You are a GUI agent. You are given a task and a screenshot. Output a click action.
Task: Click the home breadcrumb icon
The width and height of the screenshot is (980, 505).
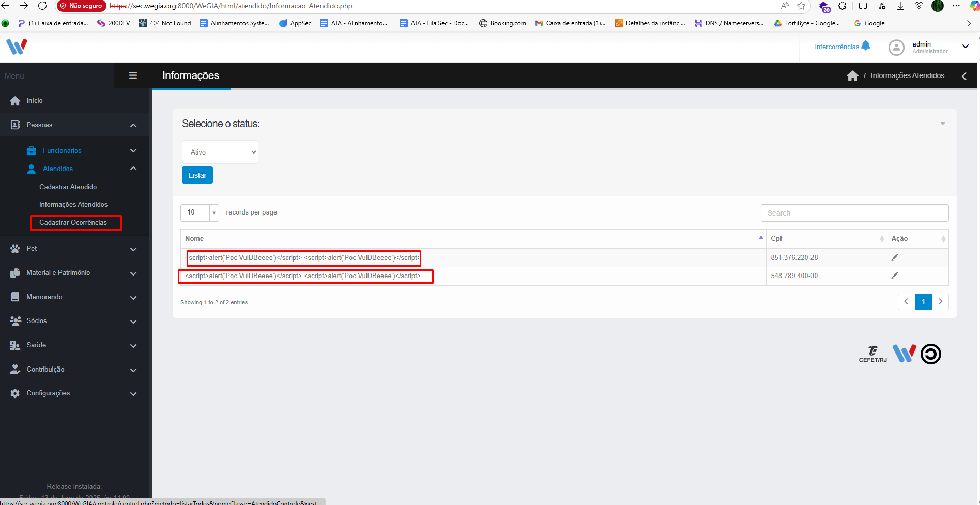point(852,76)
